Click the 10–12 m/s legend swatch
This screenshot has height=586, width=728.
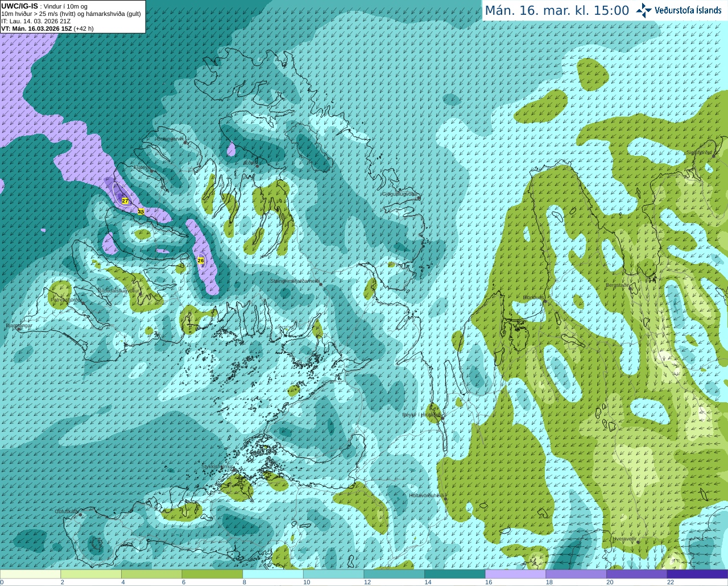pos(333,574)
